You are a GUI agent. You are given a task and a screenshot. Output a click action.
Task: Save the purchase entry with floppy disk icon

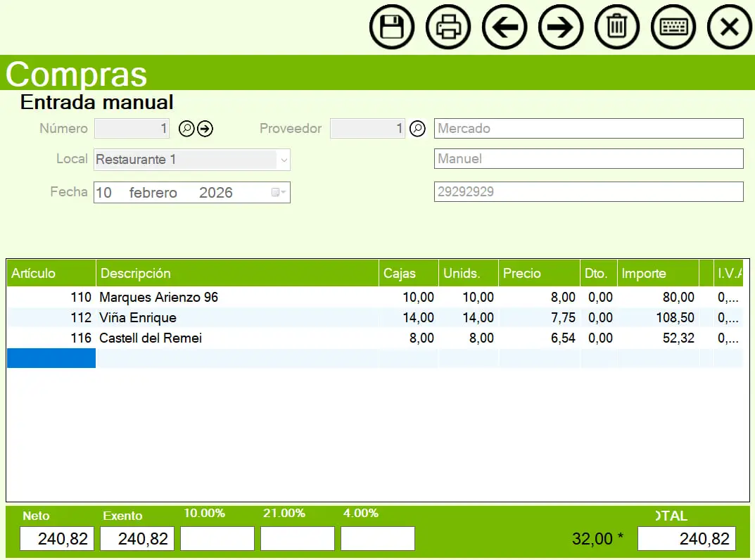[x=392, y=27]
